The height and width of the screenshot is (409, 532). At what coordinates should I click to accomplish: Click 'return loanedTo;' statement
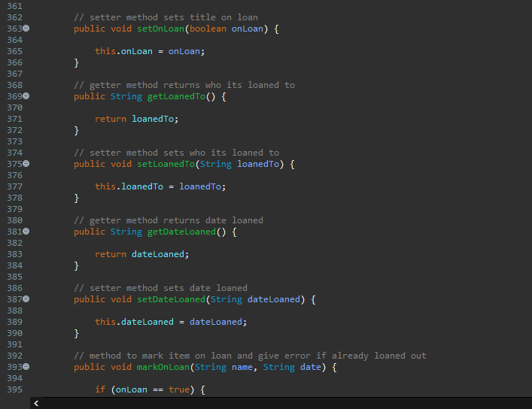pyautogui.click(x=137, y=119)
